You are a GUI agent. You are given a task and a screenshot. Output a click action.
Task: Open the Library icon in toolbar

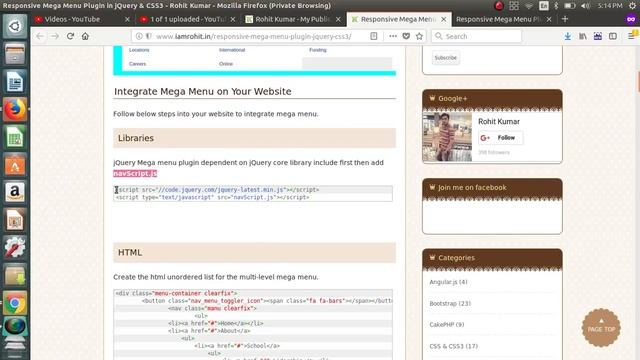583,36
